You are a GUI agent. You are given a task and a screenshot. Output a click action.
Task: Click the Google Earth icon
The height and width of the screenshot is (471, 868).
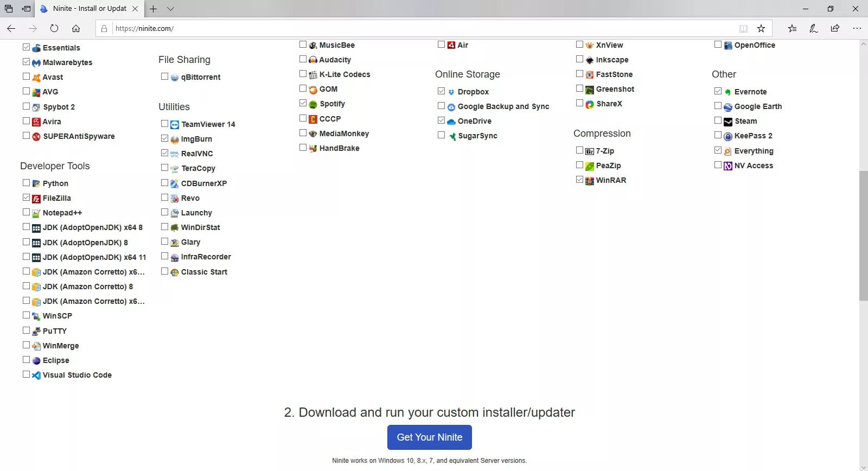coord(728,107)
